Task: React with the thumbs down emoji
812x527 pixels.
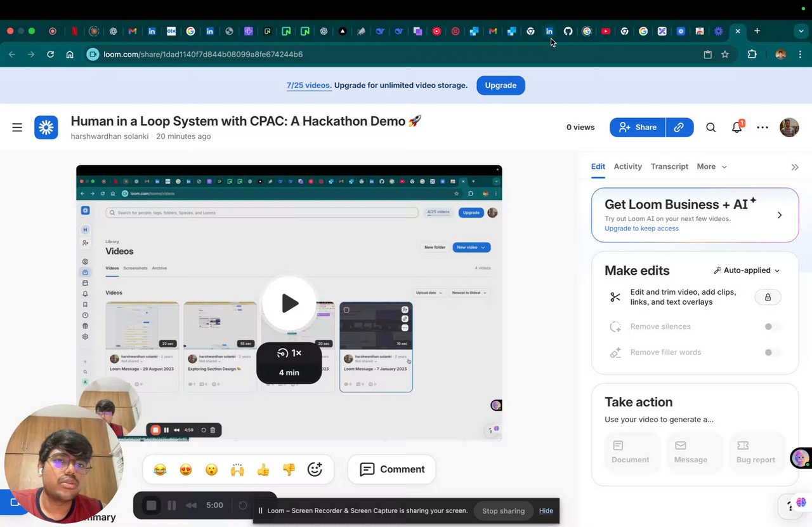Action: point(289,470)
